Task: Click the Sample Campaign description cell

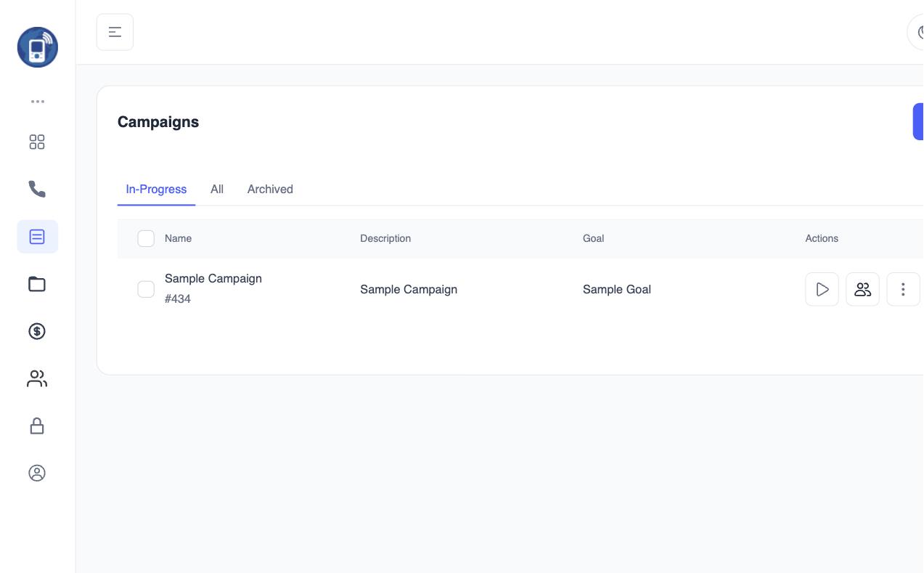Action: 409,289
